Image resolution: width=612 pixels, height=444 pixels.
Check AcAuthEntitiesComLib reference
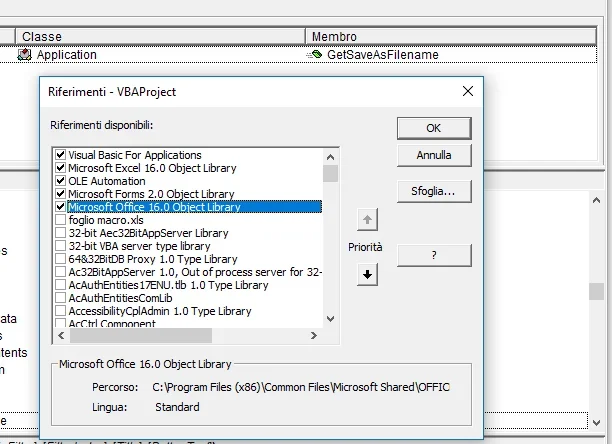click(60, 298)
